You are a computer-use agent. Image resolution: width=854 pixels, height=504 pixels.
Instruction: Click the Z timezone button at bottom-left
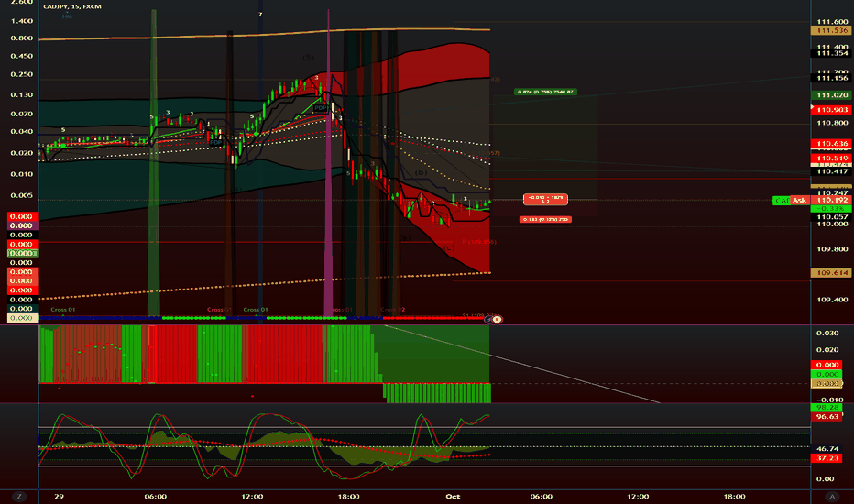pyautogui.click(x=19, y=497)
